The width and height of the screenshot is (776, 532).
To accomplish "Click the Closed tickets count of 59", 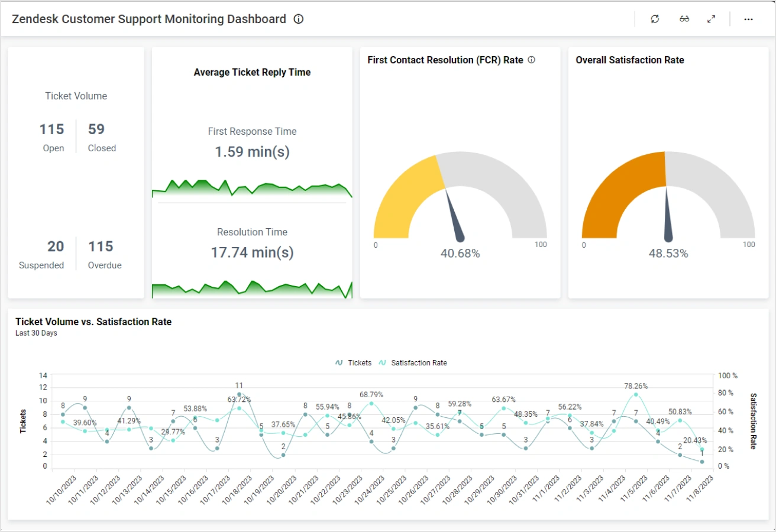I will [x=96, y=129].
